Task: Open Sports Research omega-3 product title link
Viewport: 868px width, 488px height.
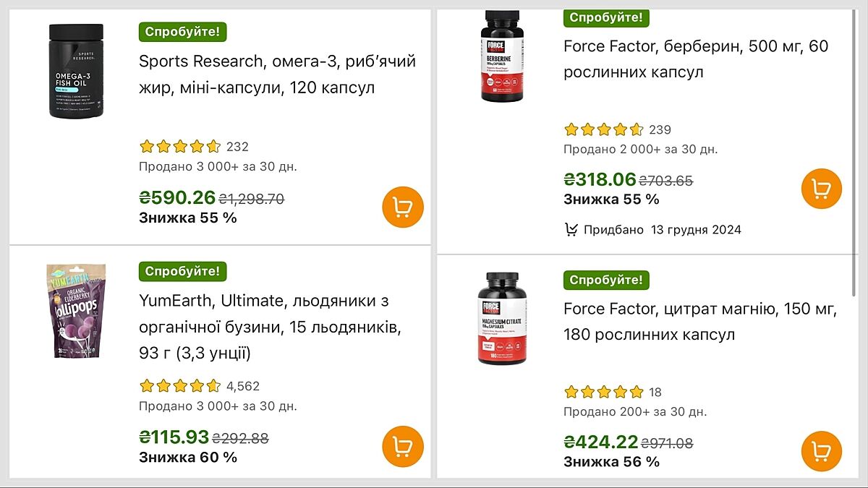Action: [277, 74]
